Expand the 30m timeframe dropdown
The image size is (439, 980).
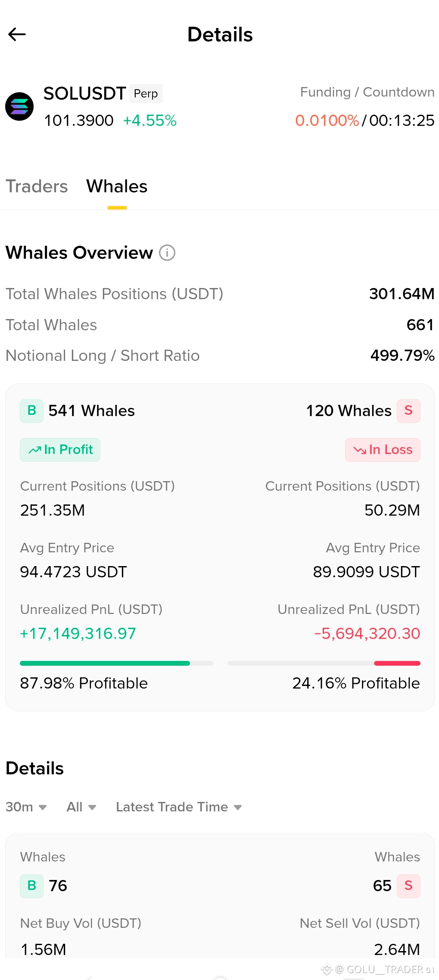26,807
